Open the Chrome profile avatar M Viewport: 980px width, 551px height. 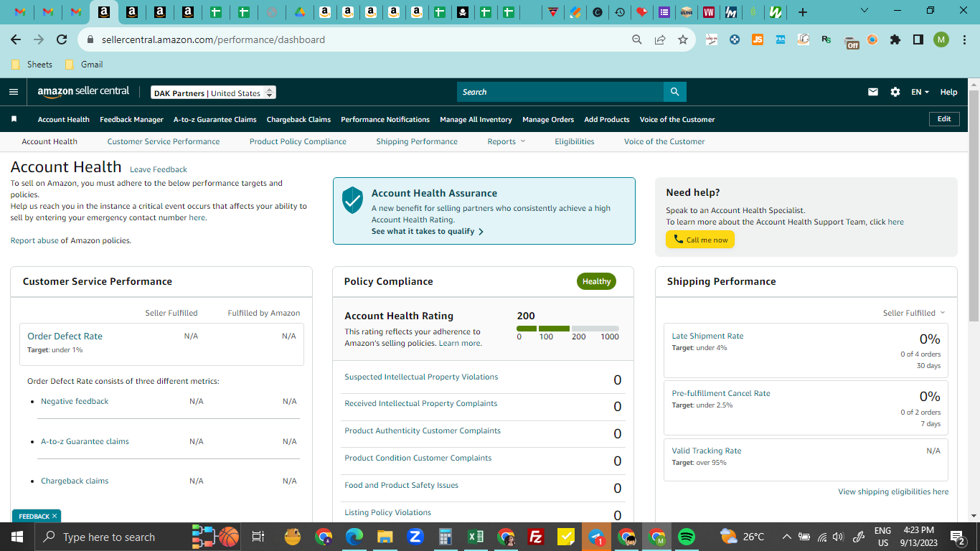point(941,39)
